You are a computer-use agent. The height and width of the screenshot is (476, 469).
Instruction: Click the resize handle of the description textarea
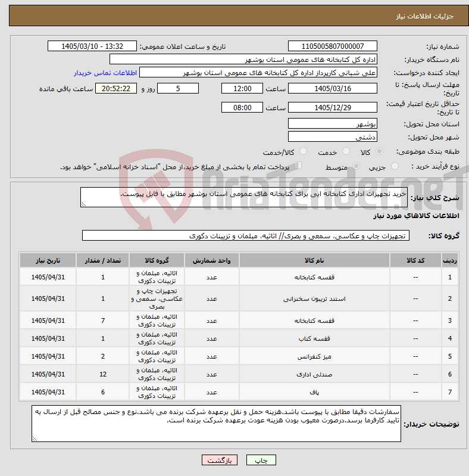pos(83,204)
